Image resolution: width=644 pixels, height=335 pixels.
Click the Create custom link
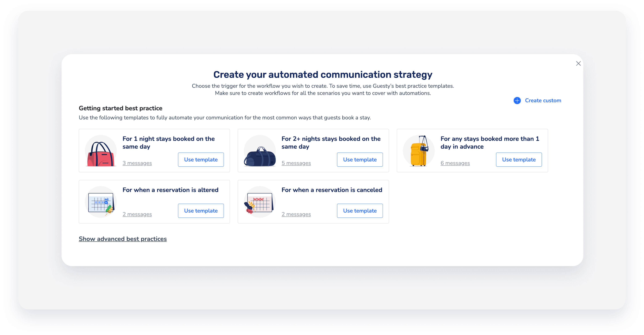coord(543,101)
